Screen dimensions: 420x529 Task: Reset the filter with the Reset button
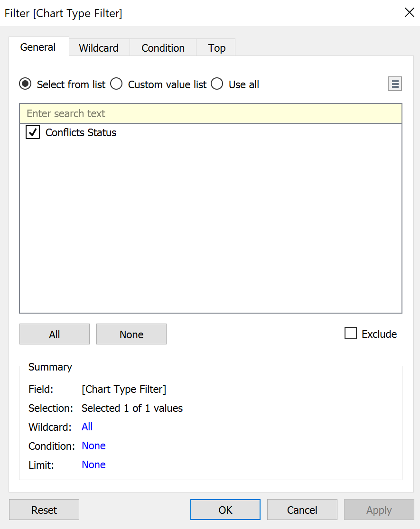44,510
